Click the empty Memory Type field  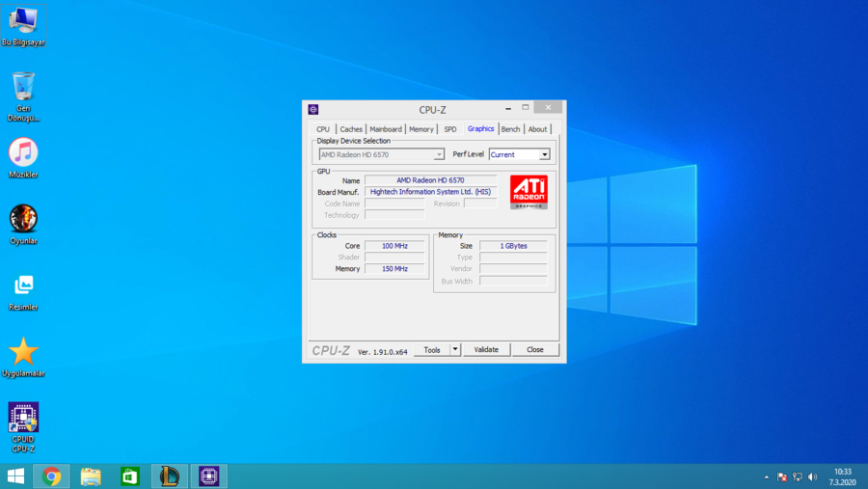(x=513, y=258)
